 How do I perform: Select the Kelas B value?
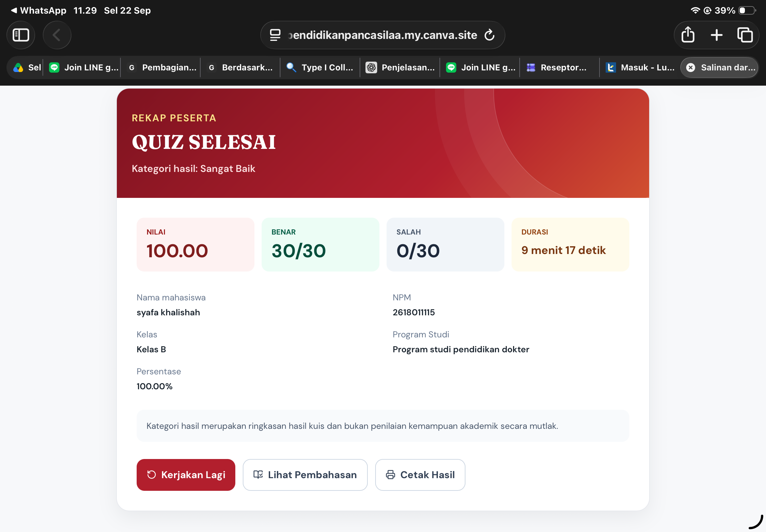point(151,349)
